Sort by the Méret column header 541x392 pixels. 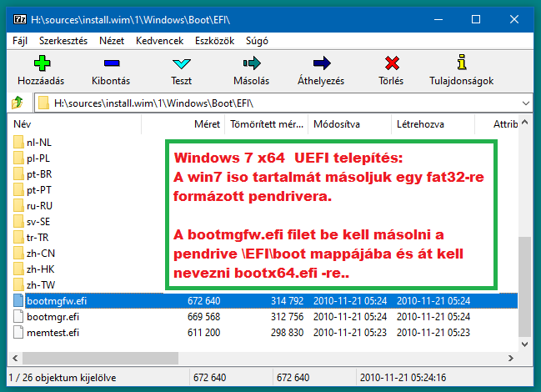[183, 124]
